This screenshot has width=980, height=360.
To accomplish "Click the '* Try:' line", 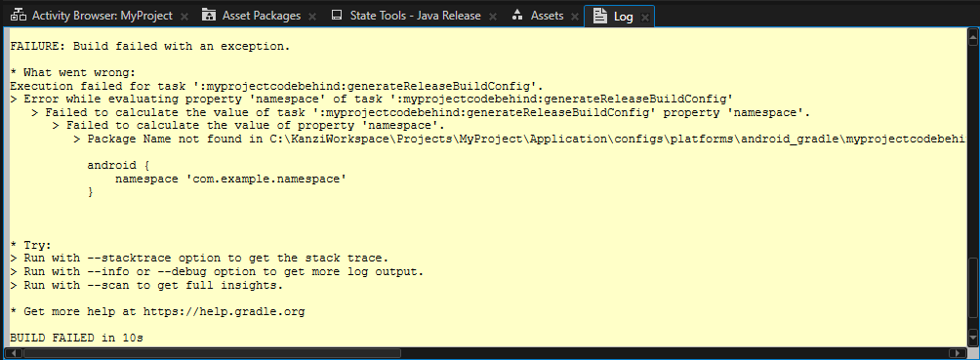I will [30, 245].
